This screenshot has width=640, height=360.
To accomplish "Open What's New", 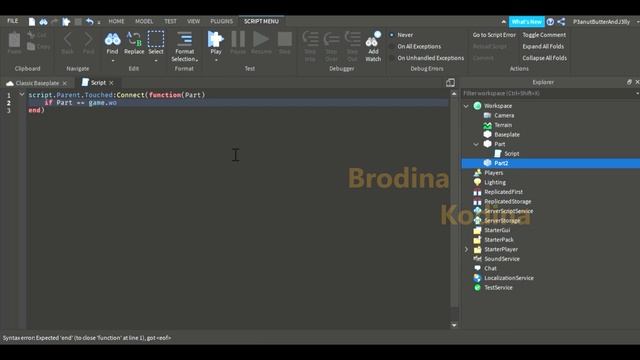I will click(x=527, y=22).
